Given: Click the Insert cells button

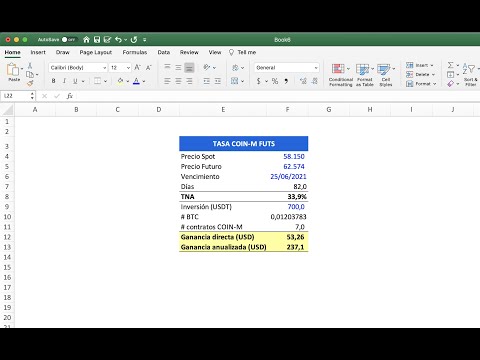Looking at the screenshot, I should point(420,65).
